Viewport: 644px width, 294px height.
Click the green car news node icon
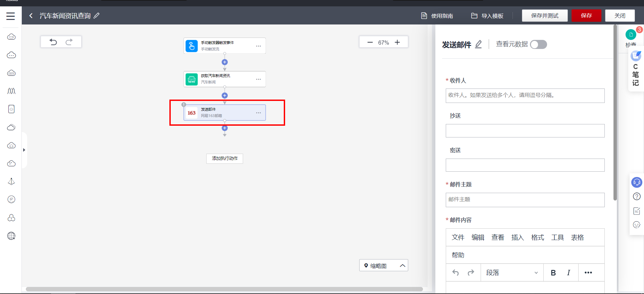(192, 79)
